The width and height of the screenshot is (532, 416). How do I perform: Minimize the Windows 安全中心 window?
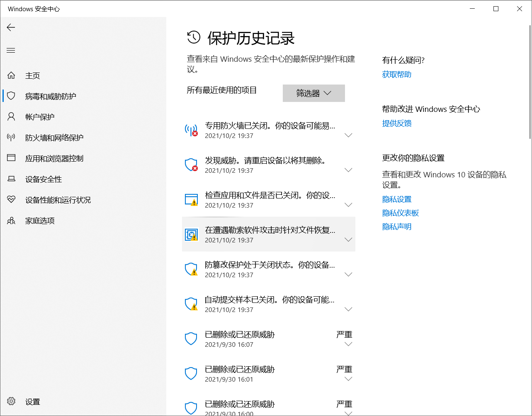point(472,9)
